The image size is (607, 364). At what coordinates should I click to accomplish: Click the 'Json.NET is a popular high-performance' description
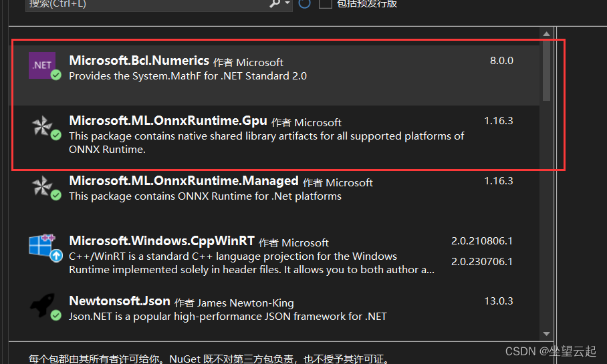pyautogui.click(x=227, y=317)
